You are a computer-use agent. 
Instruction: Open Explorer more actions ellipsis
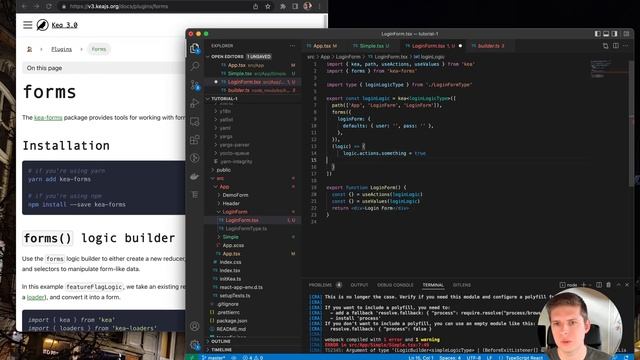tap(292, 46)
